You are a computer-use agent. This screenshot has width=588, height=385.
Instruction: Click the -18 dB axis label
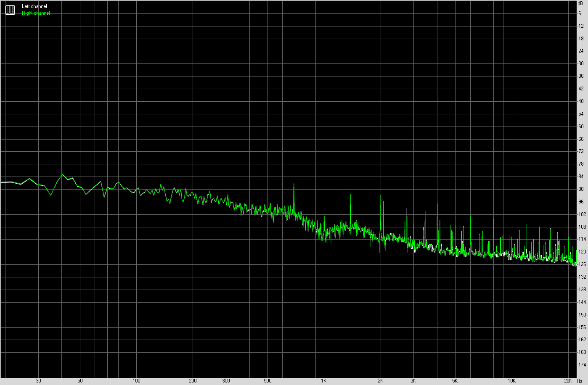(581, 39)
